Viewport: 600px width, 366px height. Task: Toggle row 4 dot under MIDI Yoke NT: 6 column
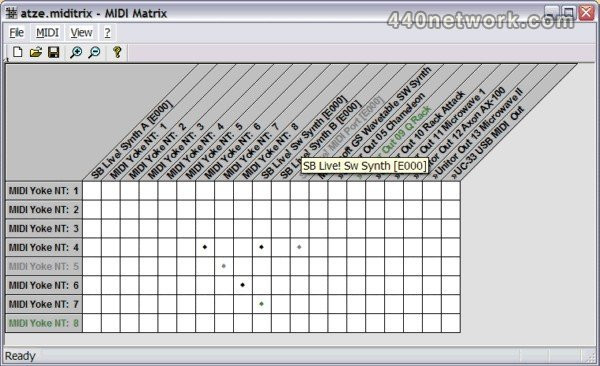coord(205,247)
